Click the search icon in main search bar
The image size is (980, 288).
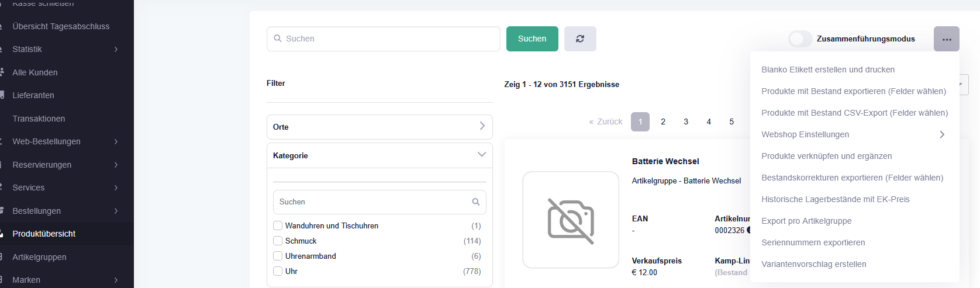coord(278,39)
